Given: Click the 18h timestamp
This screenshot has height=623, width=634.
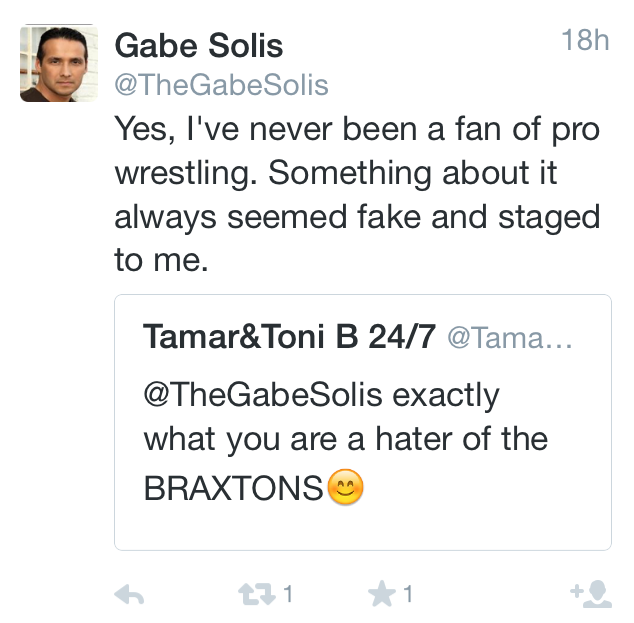Looking at the screenshot, I should (x=584, y=41).
